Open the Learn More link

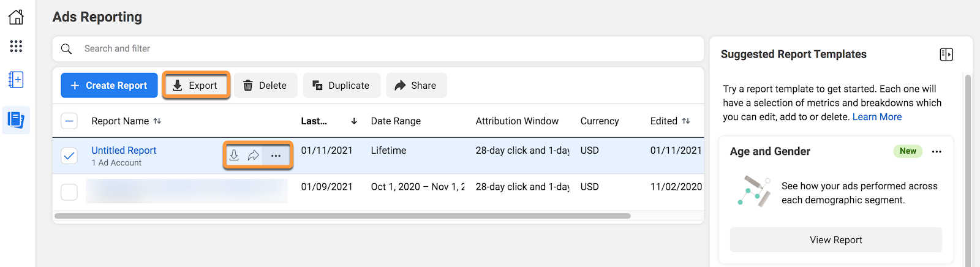pos(876,117)
